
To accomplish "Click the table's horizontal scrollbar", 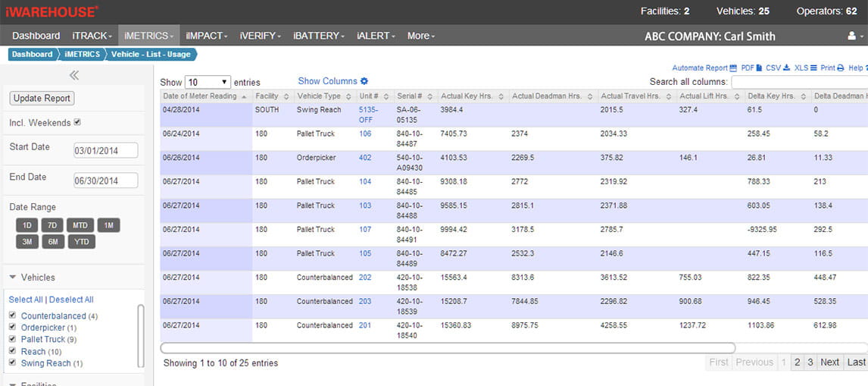I will pos(447,348).
